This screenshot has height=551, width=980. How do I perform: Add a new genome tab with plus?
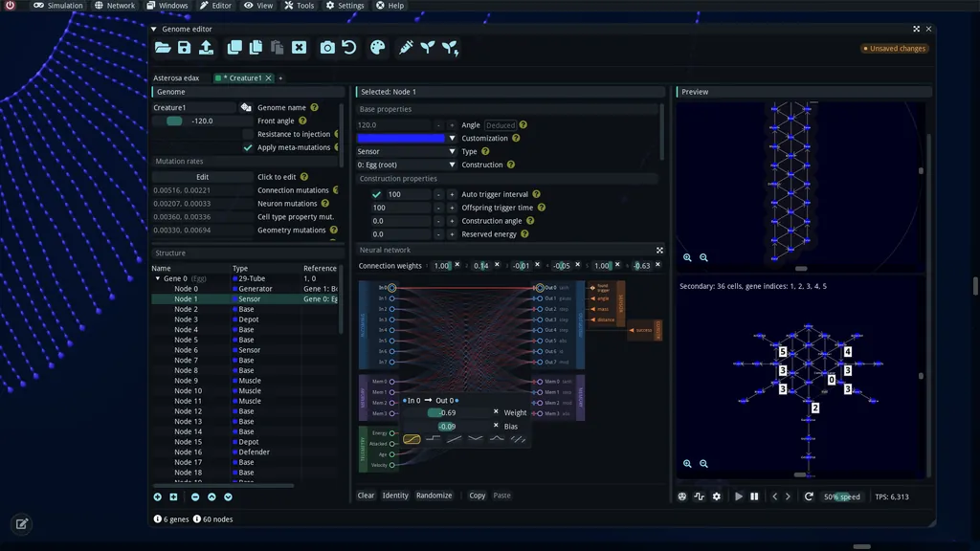(x=280, y=78)
